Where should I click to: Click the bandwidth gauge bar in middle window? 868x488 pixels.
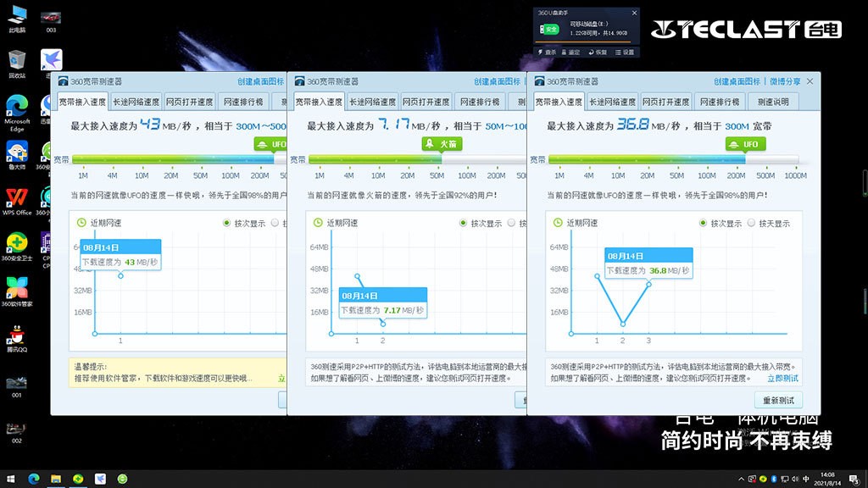click(417, 159)
